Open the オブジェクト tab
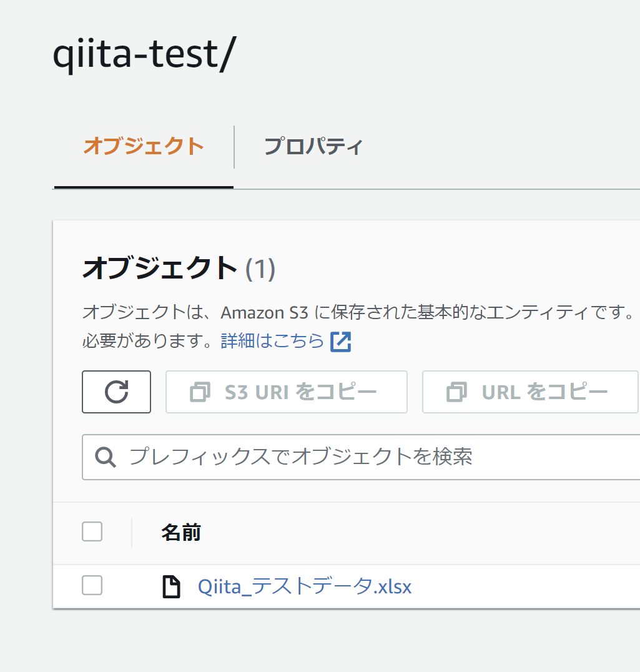Viewport: 640px width, 672px height. point(143,145)
